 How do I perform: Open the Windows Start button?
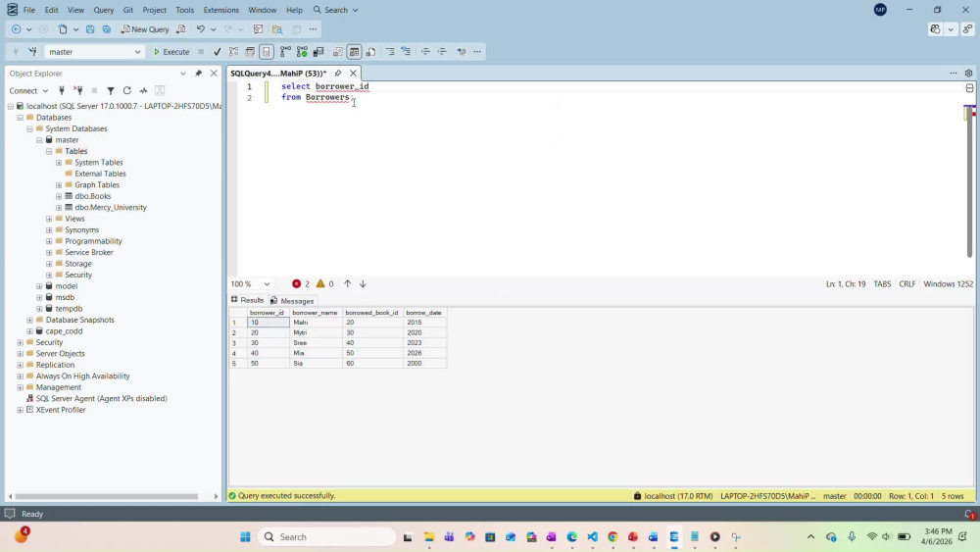(245, 537)
